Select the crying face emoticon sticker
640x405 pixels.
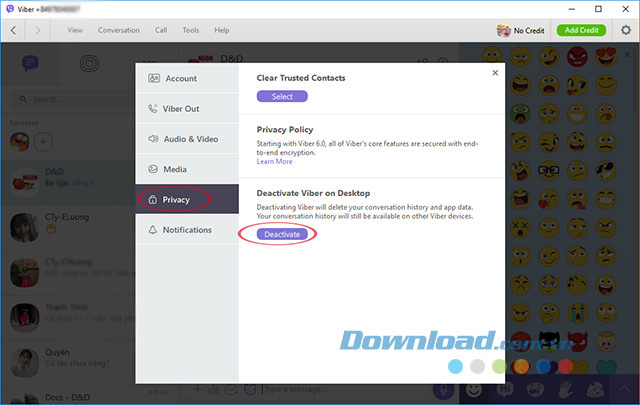pyautogui.click(x=577, y=314)
